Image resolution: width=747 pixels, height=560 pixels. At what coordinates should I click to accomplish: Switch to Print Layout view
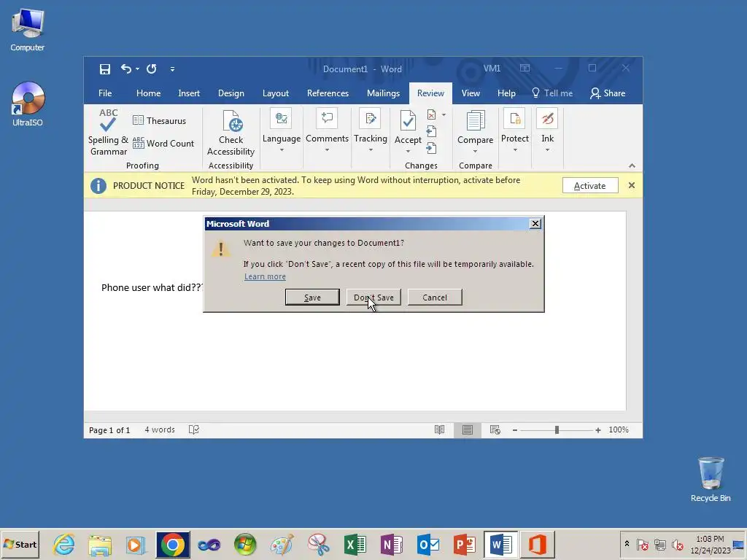(468, 430)
